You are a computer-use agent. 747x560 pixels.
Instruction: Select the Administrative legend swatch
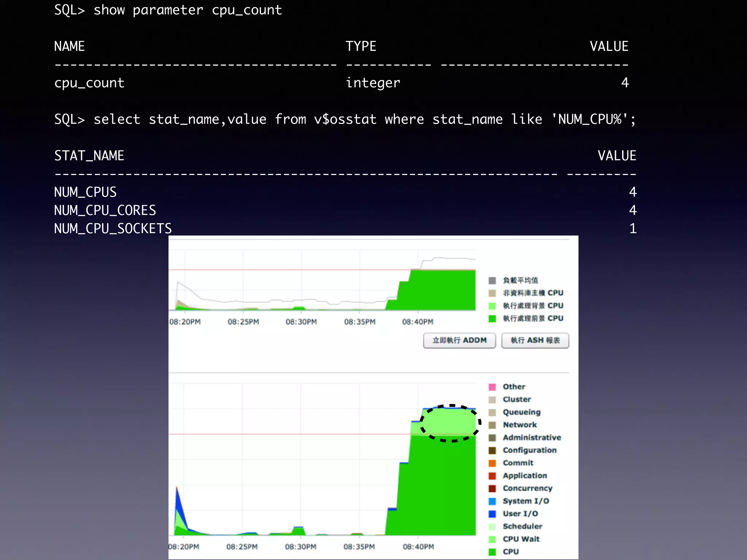tap(492, 437)
